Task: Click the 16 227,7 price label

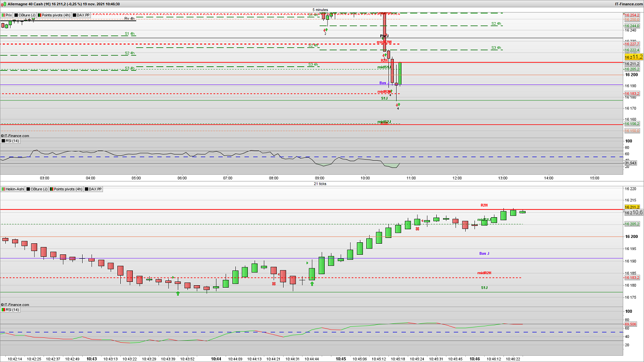Action: pyautogui.click(x=632, y=44)
